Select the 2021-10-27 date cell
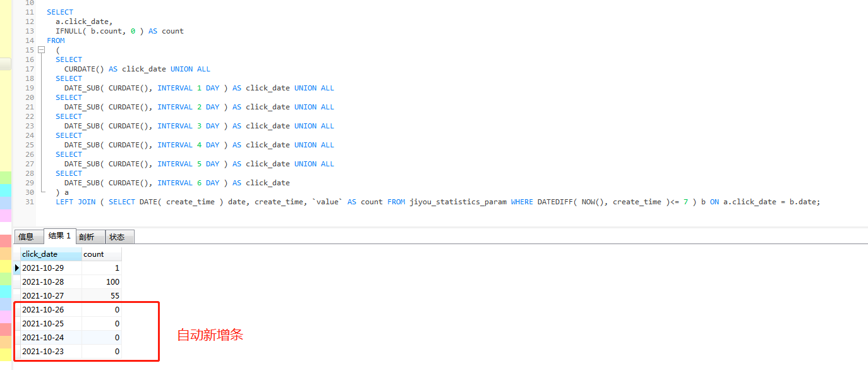Image resolution: width=868 pixels, height=370 pixels. (51, 296)
